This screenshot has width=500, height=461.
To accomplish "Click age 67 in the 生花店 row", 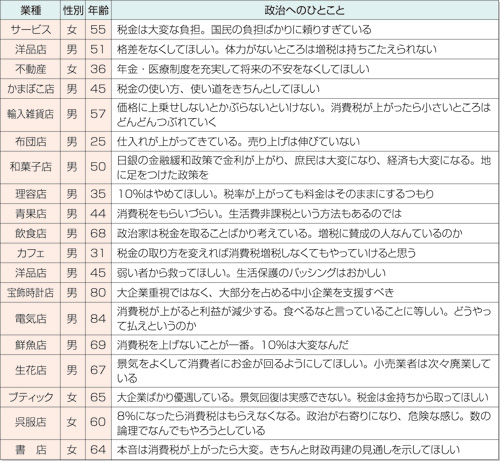I will 98,371.
